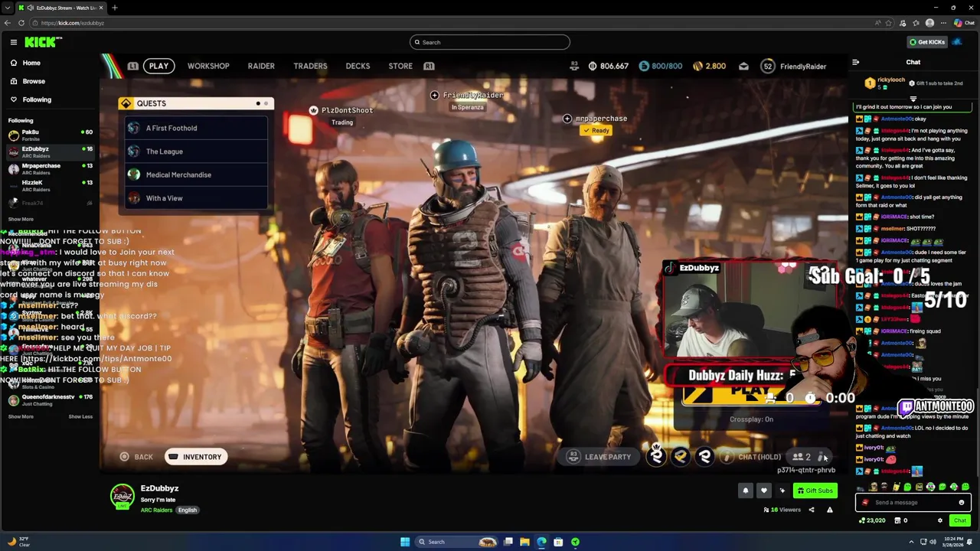Open the STORE tab in game
980x551 pixels.
coord(400,66)
